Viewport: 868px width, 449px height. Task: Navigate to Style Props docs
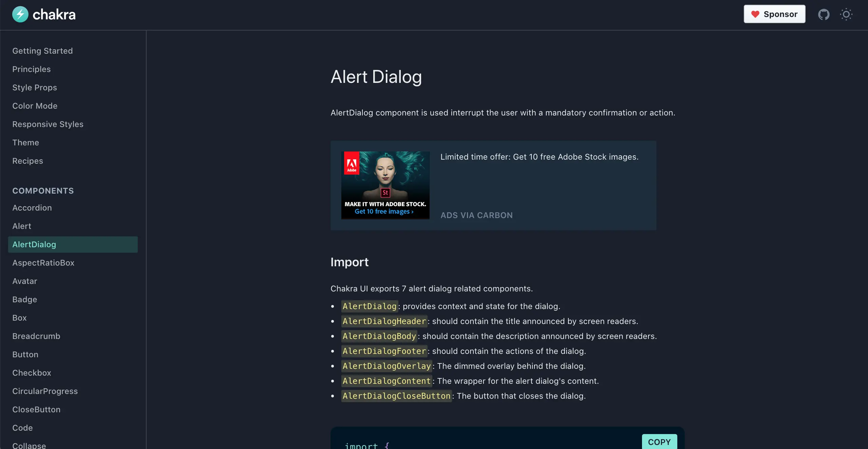(35, 88)
